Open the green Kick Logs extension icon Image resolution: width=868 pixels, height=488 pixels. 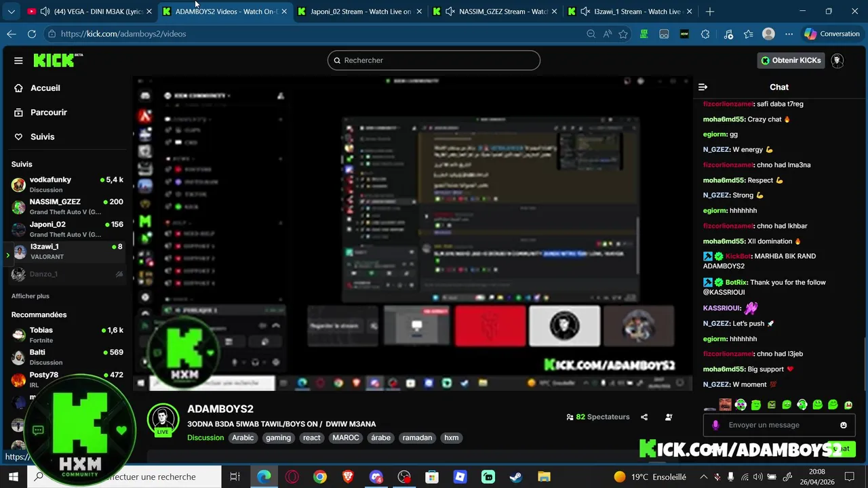(x=644, y=34)
